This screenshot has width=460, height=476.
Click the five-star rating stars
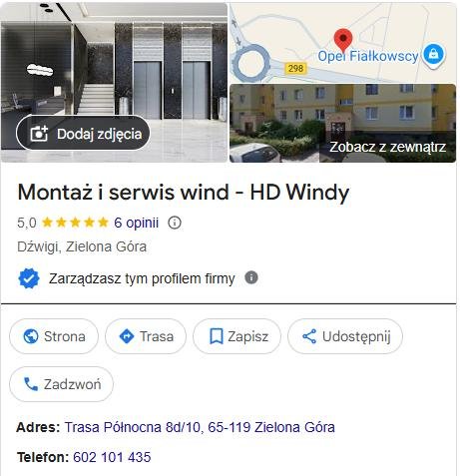point(76,223)
